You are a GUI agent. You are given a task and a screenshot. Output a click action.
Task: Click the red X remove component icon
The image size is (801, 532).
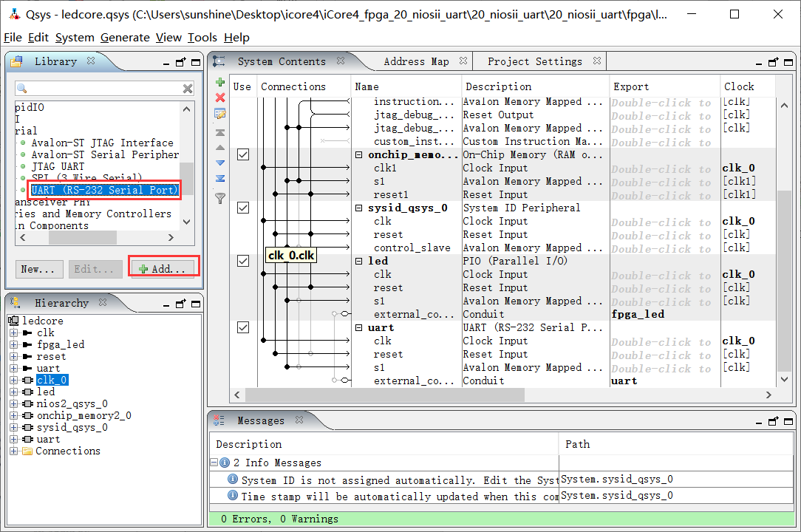219,98
